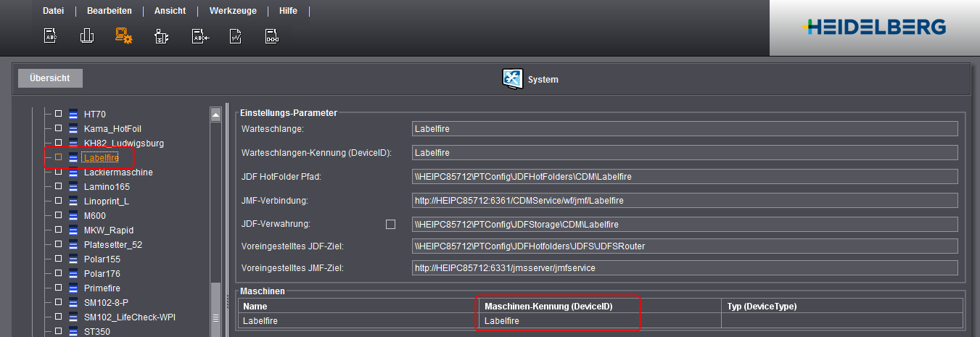The width and height of the screenshot is (980, 337).
Task: Click the ABC document with arrow icon
Action: pyautogui.click(x=200, y=36)
